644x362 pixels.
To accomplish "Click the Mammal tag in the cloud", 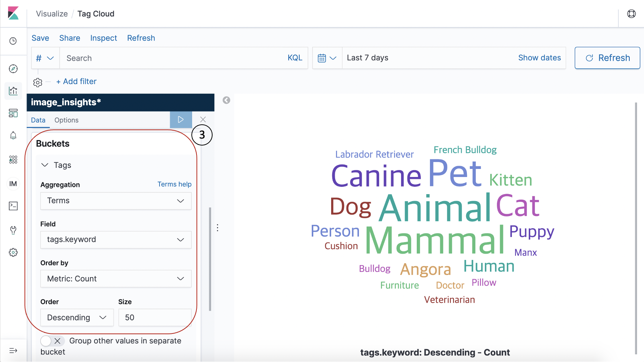I will coord(435,240).
